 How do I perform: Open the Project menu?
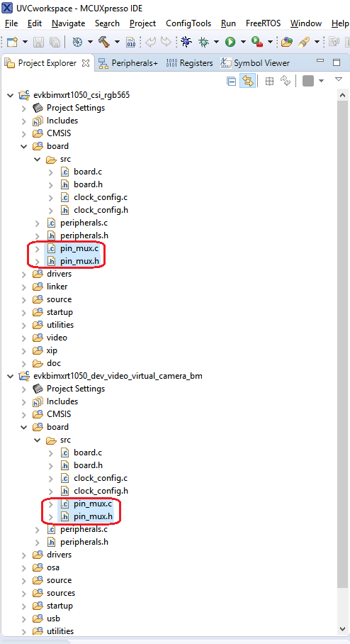click(142, 23)
